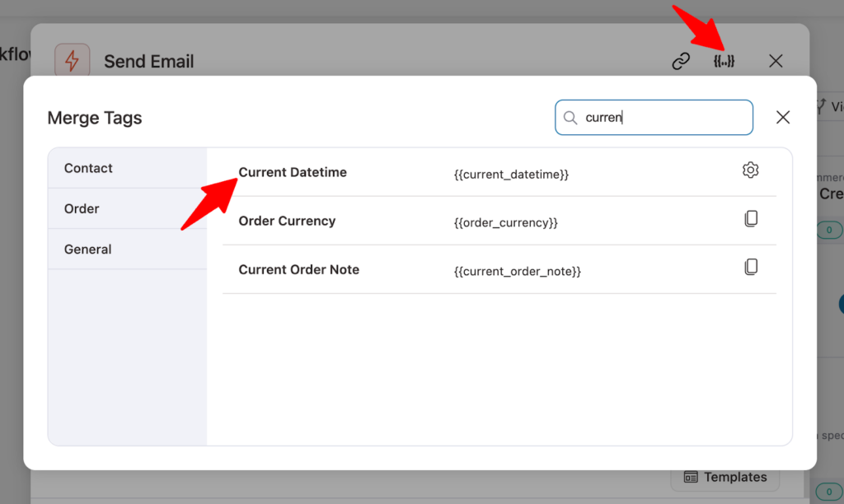Viewport: 844px width, 504px height.
Task: Close the Merge Tags dialog
Action: (x=783, y=118)
